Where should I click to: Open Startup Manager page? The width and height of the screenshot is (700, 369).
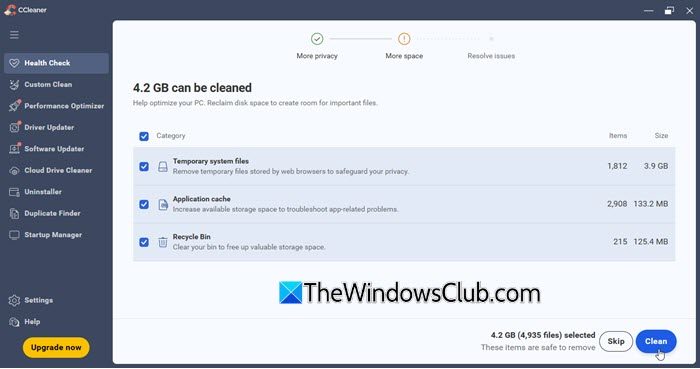56,235
